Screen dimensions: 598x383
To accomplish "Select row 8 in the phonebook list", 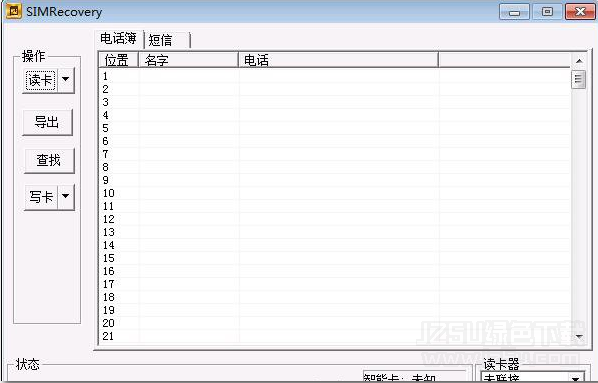I will click(x=334, y=167).
